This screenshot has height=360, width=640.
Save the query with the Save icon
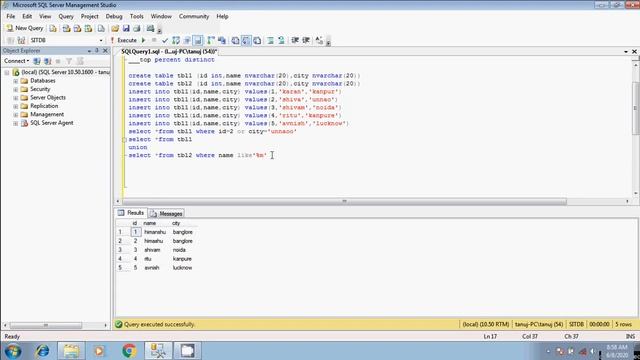coord(126,28)
